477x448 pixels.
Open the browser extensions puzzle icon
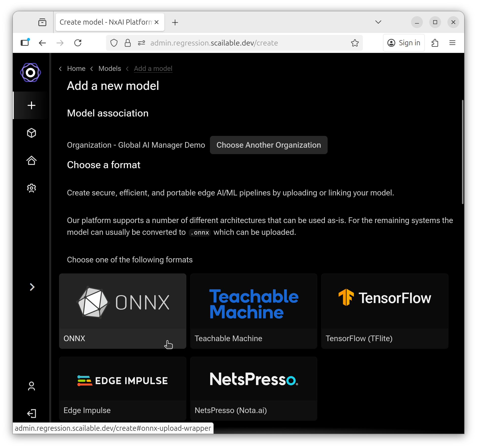(435, 43)
